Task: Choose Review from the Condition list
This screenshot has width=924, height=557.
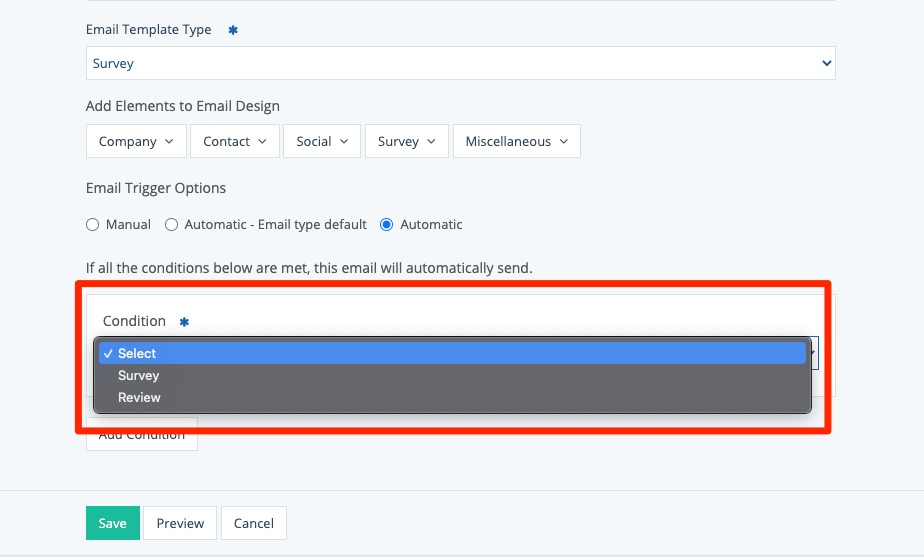Action: point(139,397)
